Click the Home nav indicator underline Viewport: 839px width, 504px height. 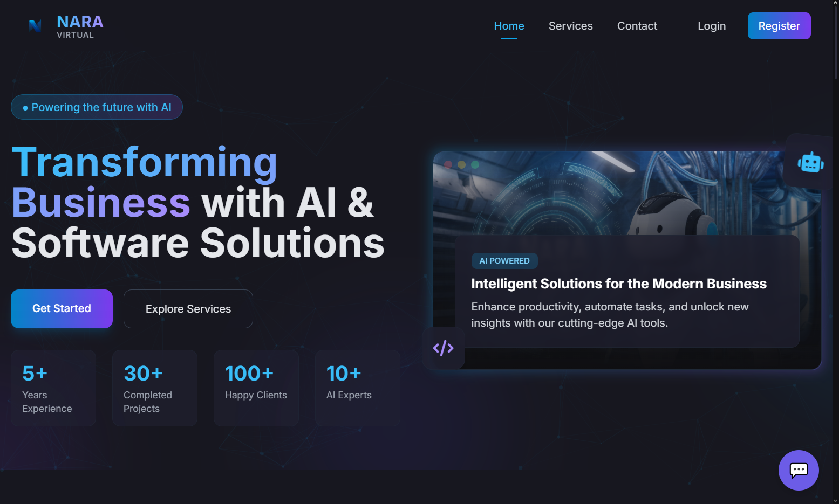(508, 37)
